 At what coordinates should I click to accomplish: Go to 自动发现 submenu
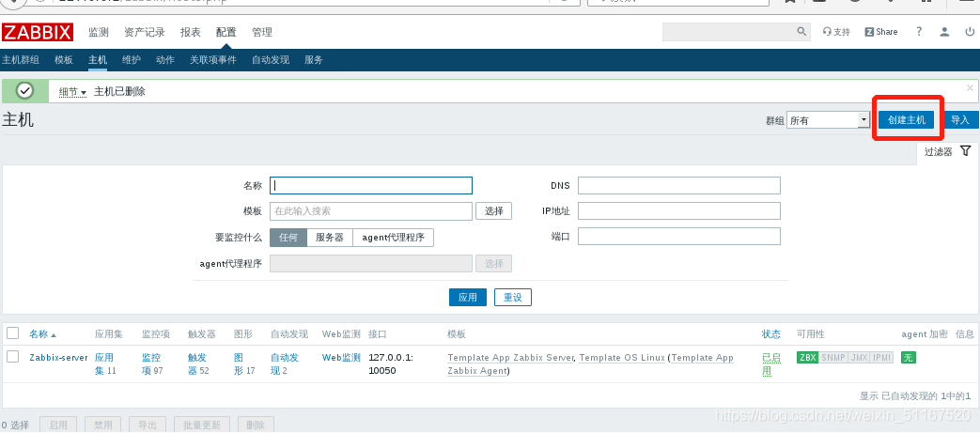point(271,60)
